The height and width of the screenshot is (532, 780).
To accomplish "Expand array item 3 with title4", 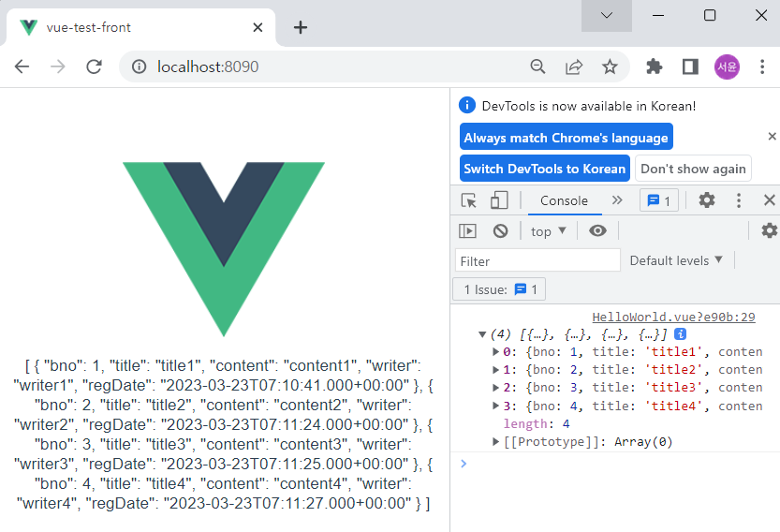I will pyautogui.click(x=495, y=406).
